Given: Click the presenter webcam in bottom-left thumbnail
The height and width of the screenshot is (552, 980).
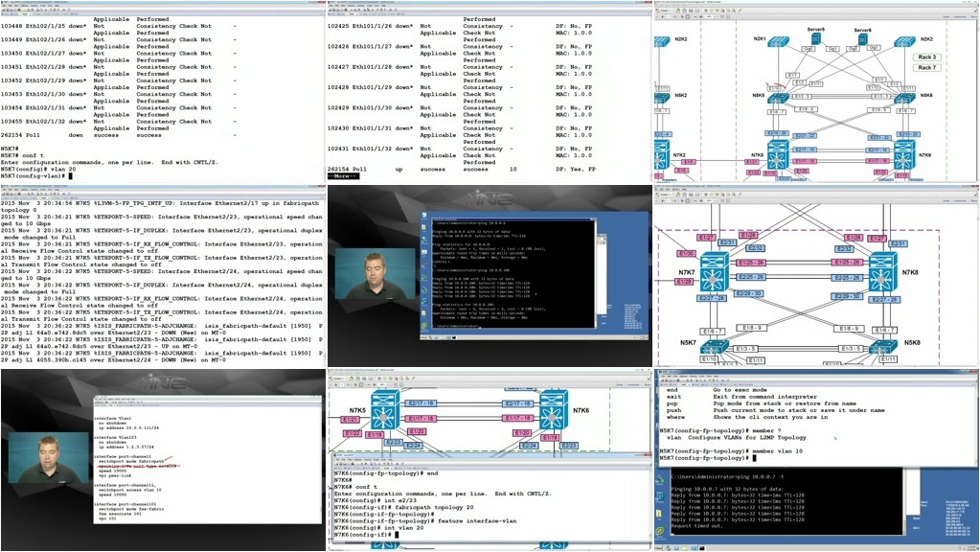Looking at the screenshot, I should 49,457.
